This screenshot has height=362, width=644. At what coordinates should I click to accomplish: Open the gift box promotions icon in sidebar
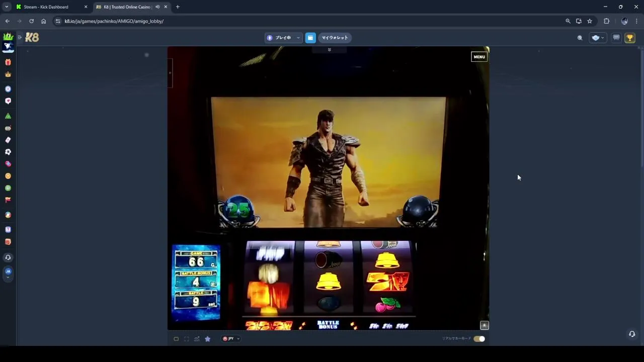click(8, 62)
